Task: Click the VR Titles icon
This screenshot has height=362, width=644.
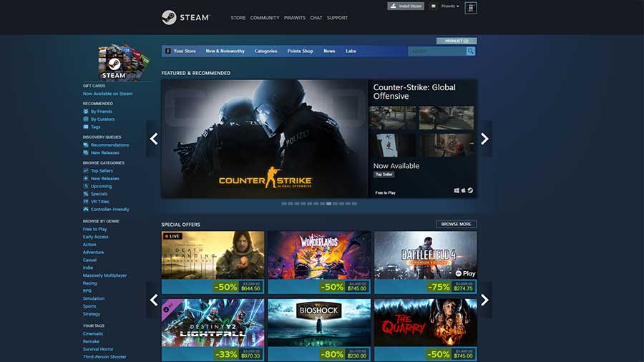Action: click(x=86, y=202)
